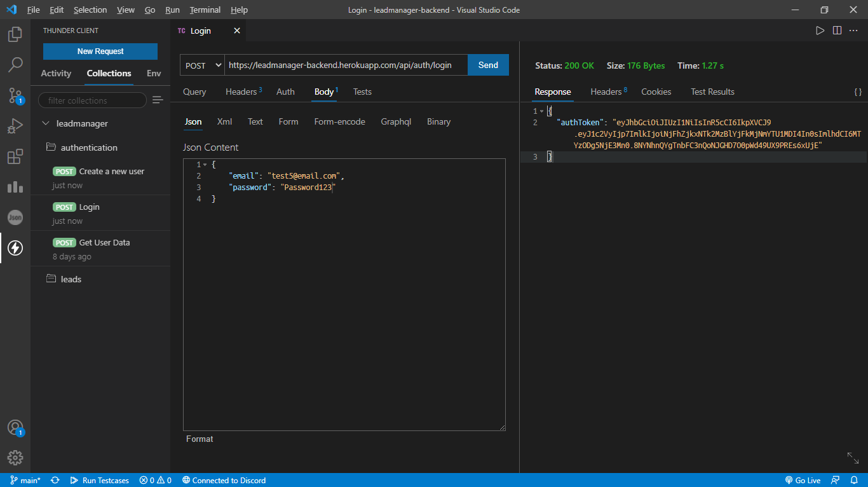Click the Send button
868x487 pixels.
pos(488,65)
